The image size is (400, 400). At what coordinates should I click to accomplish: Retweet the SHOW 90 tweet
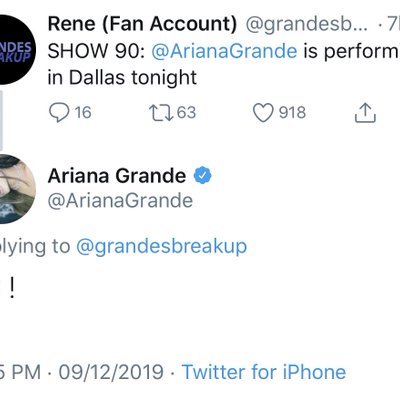click(161, 112)
